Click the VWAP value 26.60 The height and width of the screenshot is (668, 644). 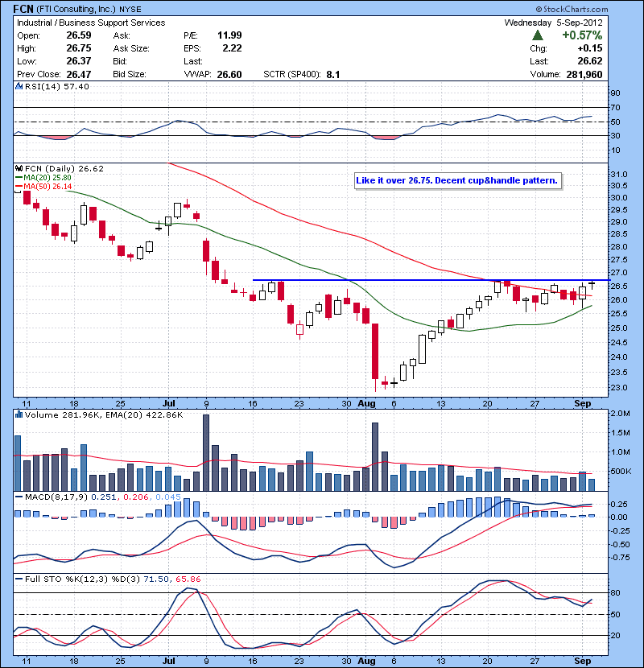coord(229,75)
